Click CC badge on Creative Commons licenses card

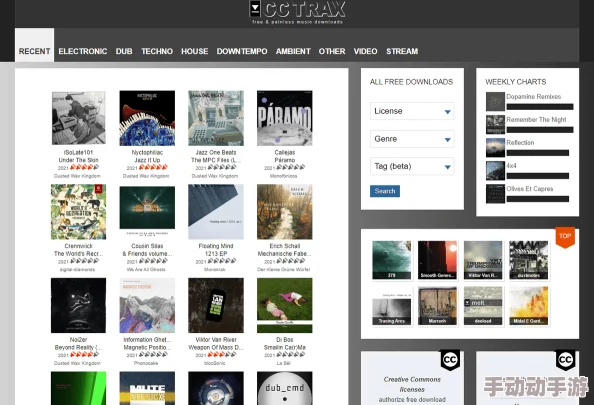click(450, 360)
